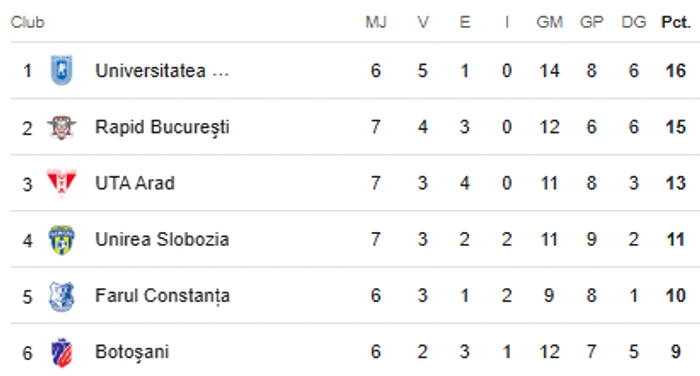Select the Botoșani team name
The height and width of the screenshot is (376, 700).
132,352
